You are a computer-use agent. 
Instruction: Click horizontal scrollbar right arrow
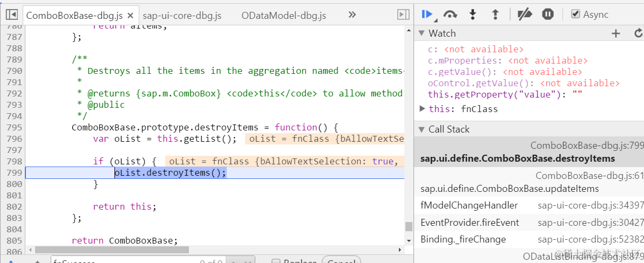pyautogui.click(x=401, y=250)
